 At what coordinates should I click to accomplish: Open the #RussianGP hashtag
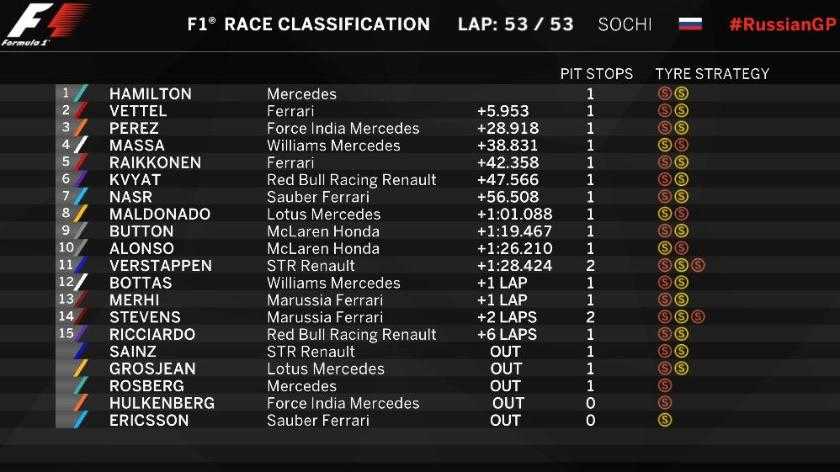[780, 24]
